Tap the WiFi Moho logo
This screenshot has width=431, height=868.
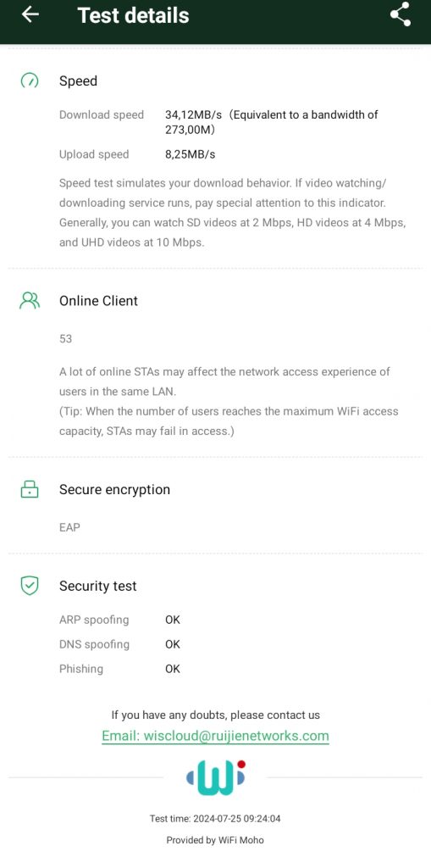click(x=216, y=777)
